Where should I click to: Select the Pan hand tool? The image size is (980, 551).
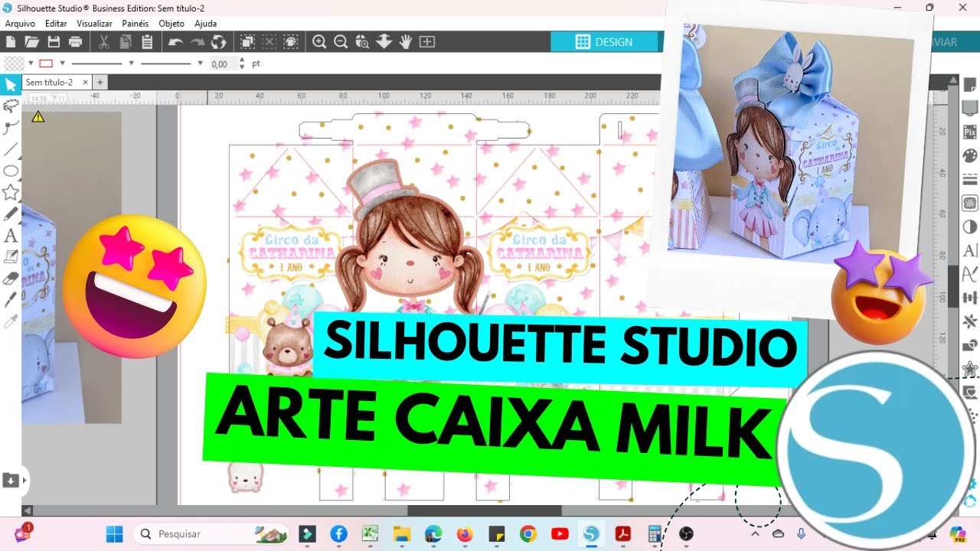pos(405,41)
